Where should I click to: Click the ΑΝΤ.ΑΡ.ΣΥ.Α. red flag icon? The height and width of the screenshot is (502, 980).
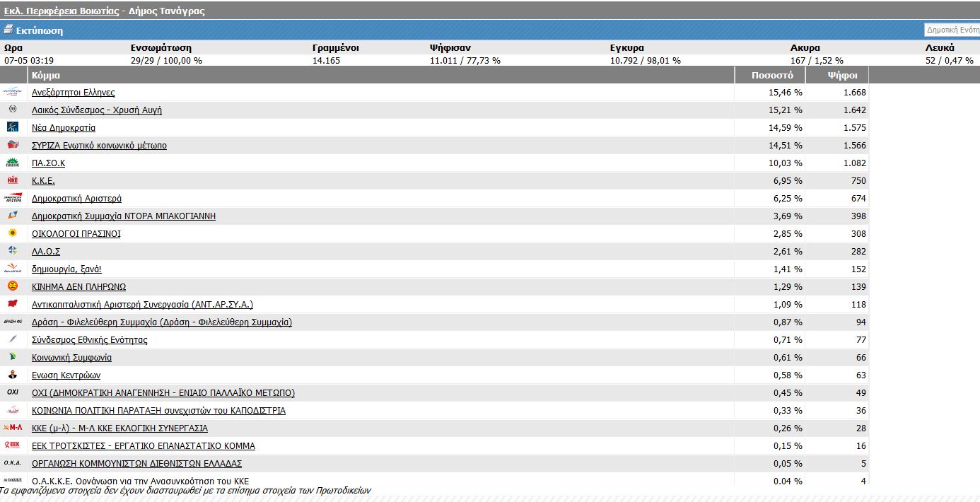(12, 304)
